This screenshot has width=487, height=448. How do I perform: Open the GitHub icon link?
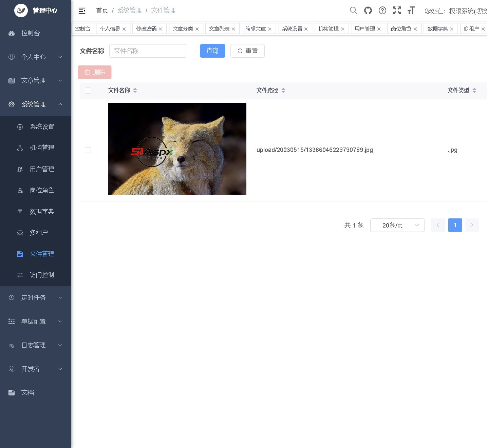coord(368,11)
